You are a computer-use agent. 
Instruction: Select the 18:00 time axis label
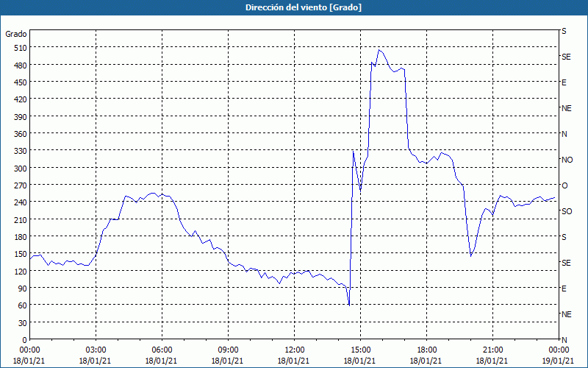[x=427, y=350]
